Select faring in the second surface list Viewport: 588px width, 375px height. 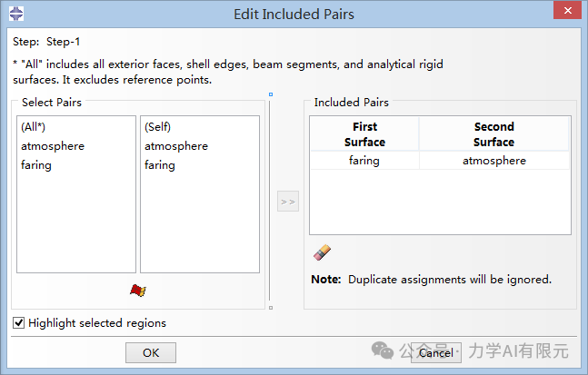pyautogui.click(x=160, y=165)
